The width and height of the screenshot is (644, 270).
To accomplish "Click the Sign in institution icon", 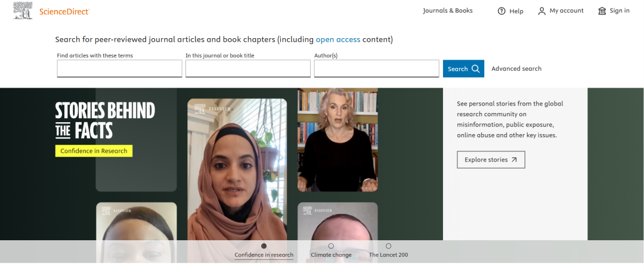I will coord(602,11).
